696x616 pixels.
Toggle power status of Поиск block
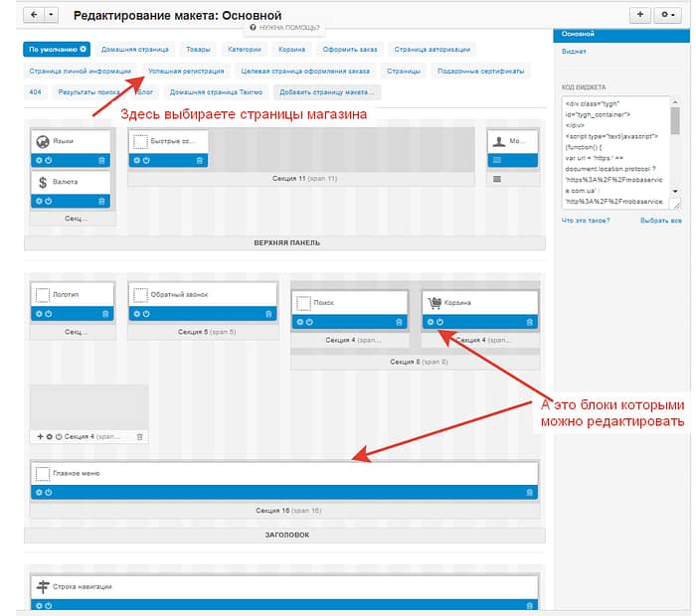(x=308, y=322)
